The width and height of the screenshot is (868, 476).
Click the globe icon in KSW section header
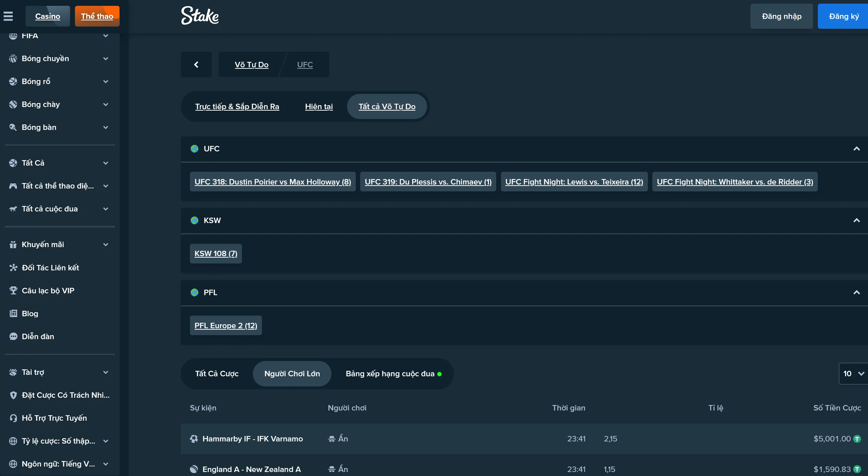[x=195, y=220]
